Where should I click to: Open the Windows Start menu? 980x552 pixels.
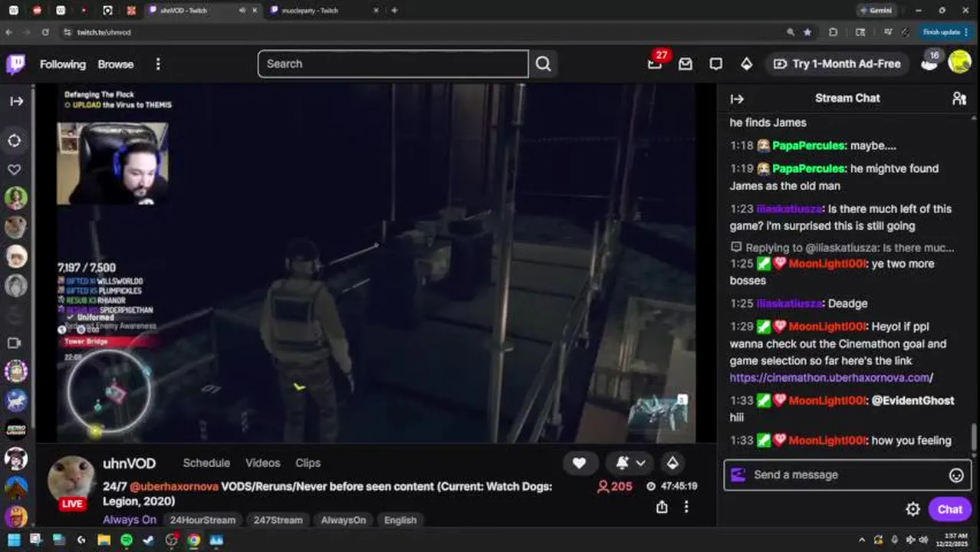tap(14, 540)
